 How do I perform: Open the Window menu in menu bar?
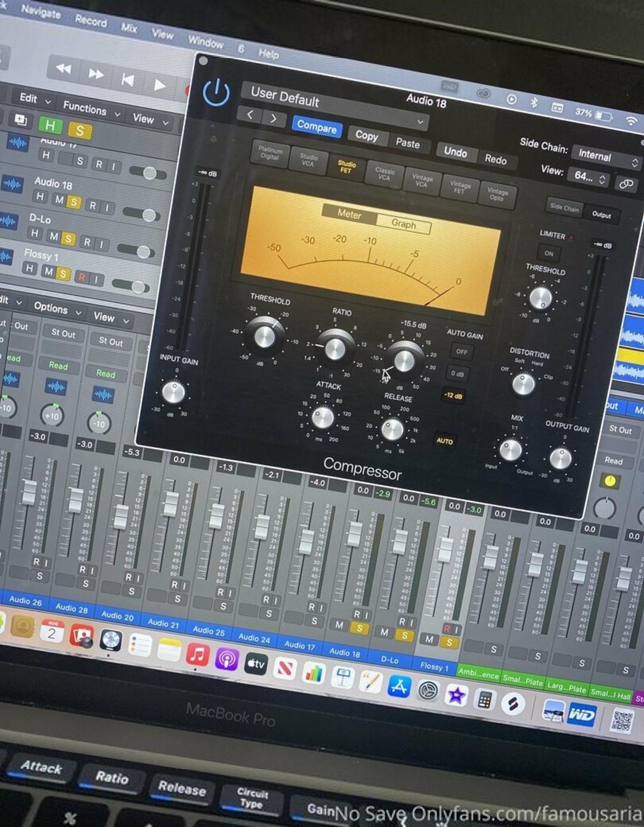[205, 41]
